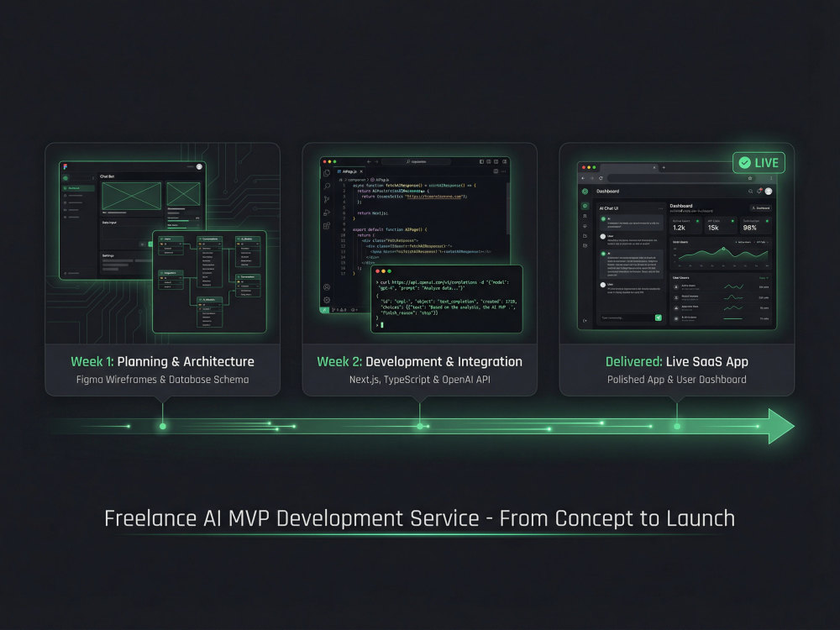Click the chat message input field
840x630 pixels.
coord(627,318)
